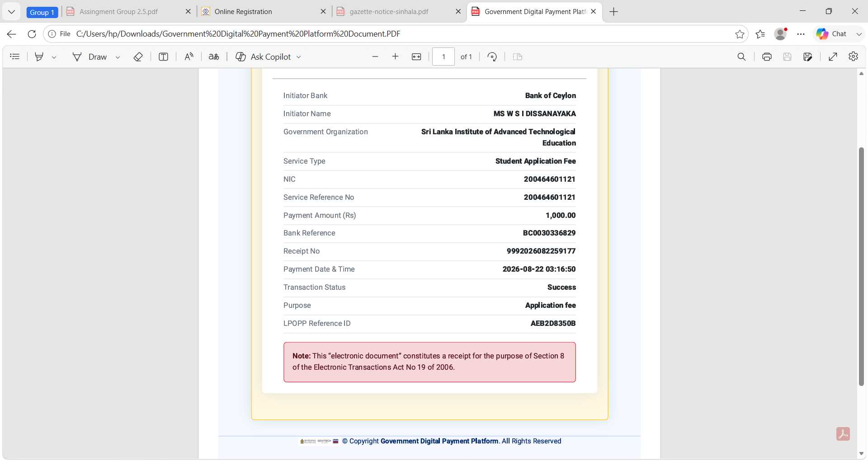Click Ask Copilot
The width and height of the screenshot is (868, 461).
263,56
